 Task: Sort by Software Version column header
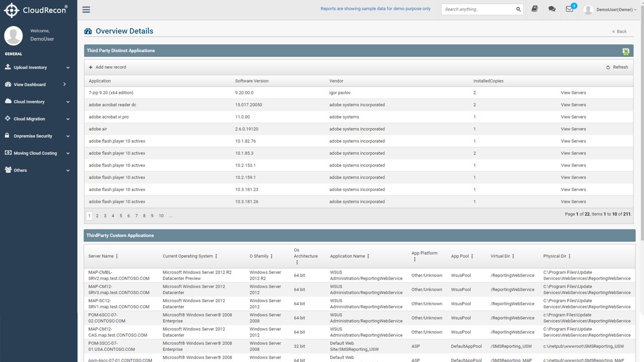click(252, 81)
